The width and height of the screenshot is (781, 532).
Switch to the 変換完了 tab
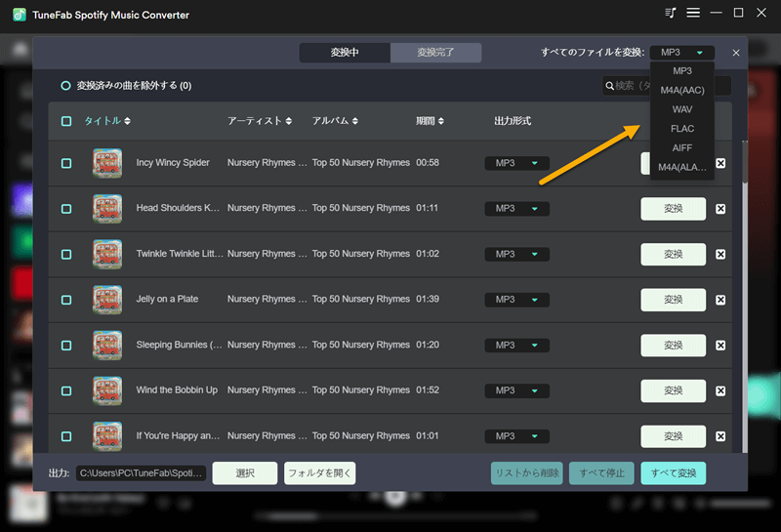[435, 53]
